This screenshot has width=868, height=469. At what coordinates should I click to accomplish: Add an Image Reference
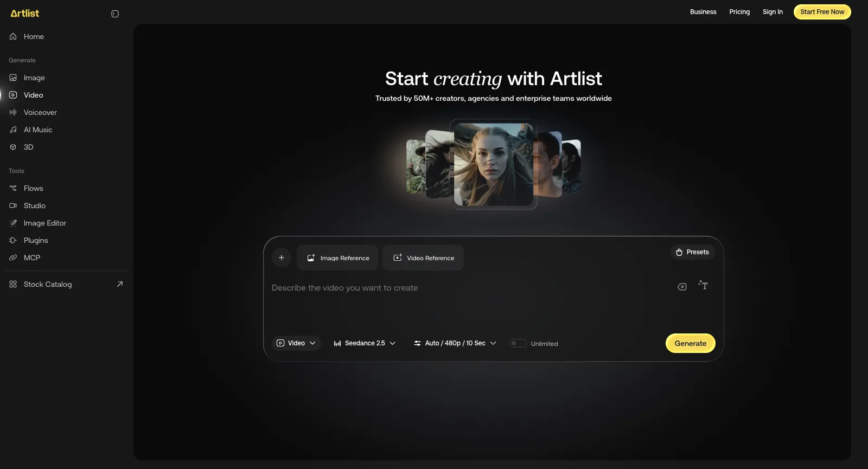click(x=339, y=258)
